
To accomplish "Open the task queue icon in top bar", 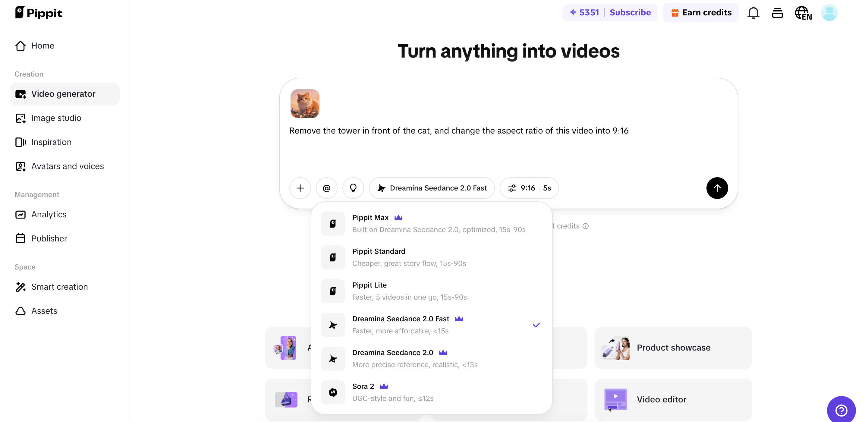I will pyautogui.click(x=778, y=12).
